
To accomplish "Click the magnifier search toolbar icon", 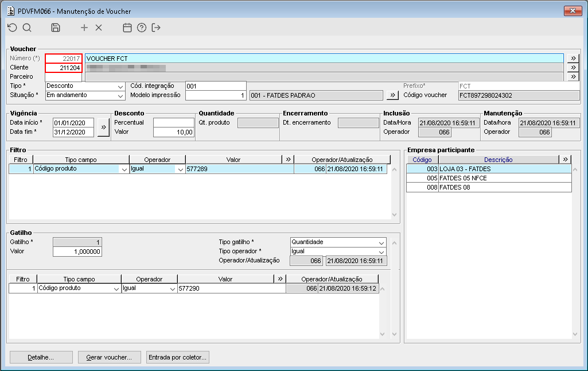I will 27,28.
